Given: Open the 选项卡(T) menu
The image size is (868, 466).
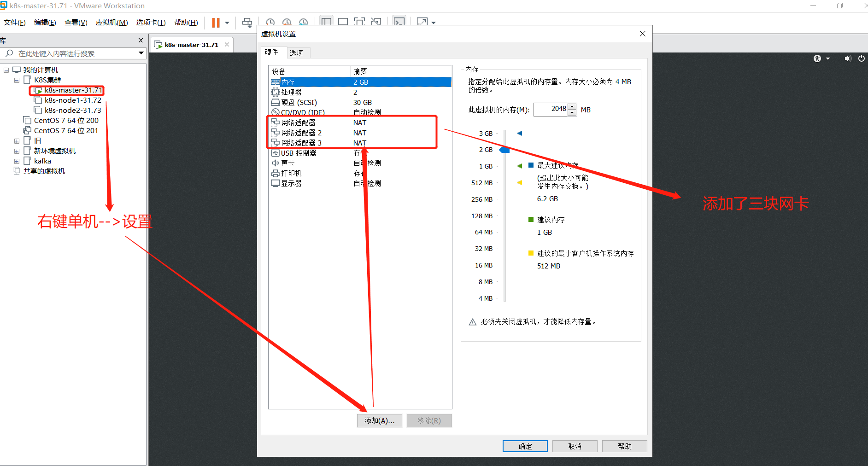Looking at the screenshot, I should 151,23.
